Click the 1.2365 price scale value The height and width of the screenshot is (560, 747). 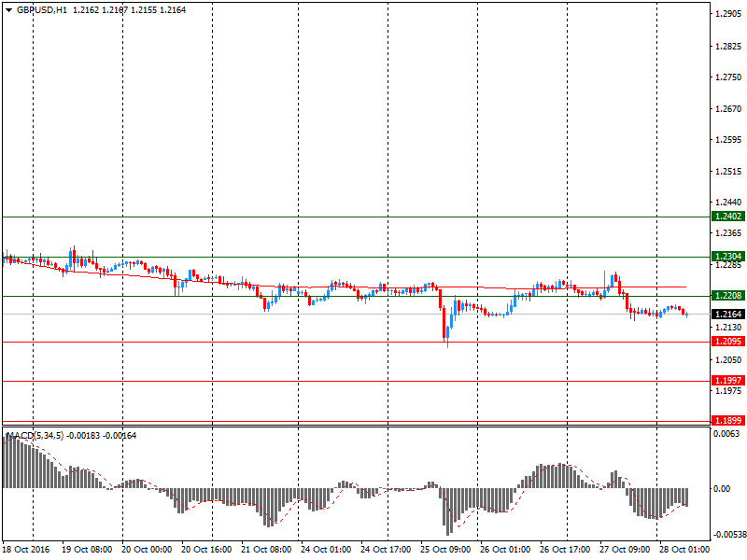pos(728,232)
